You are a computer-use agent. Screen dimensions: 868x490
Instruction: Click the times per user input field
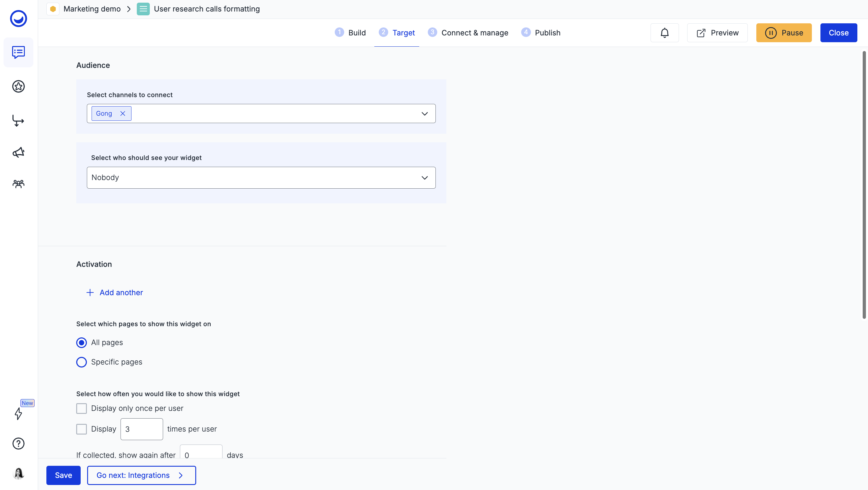[142, 429]
